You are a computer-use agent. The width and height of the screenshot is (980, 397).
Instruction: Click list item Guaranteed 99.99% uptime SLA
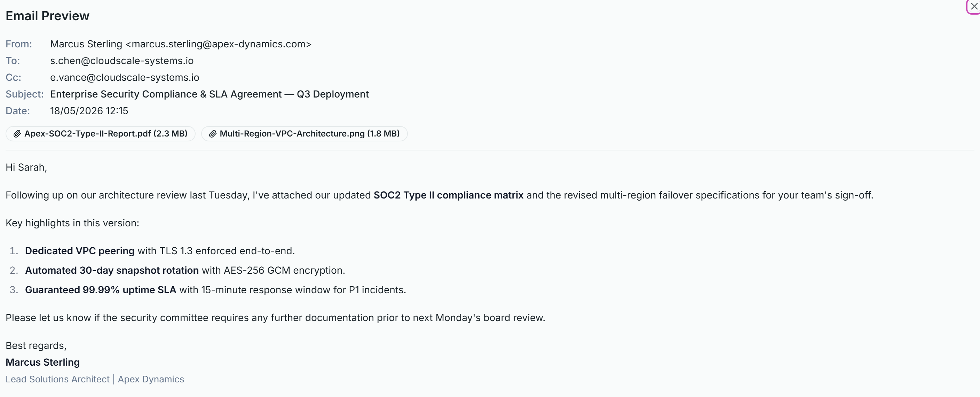(x=215, y=290)
